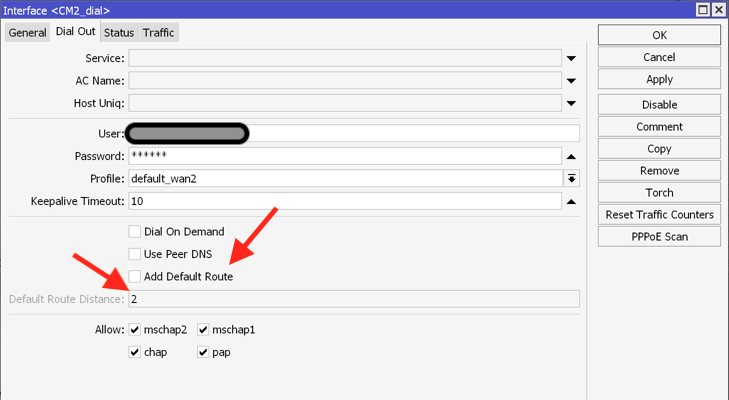Click Reset Traffic Counters button
The width and height of the screenshot is (729, 400).
[x=659, y=214]
